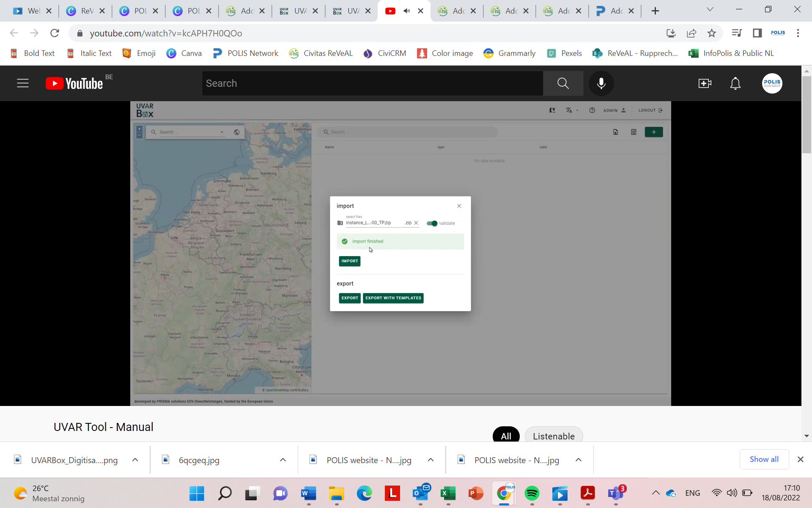Collapse the 6qcgeq.jpg download item chevron
Viewport: 812px width, 508px height.
[x=283, y=460]
